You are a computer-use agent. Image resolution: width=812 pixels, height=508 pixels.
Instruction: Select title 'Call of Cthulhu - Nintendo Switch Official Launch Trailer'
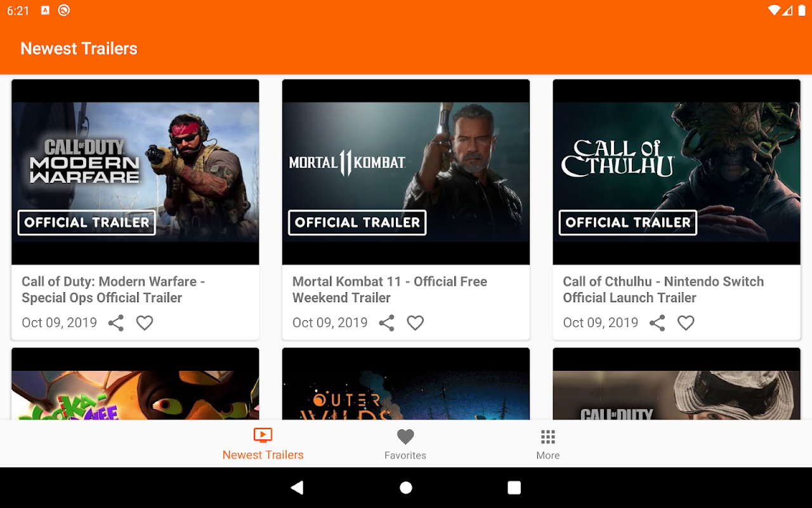(663, 290)
